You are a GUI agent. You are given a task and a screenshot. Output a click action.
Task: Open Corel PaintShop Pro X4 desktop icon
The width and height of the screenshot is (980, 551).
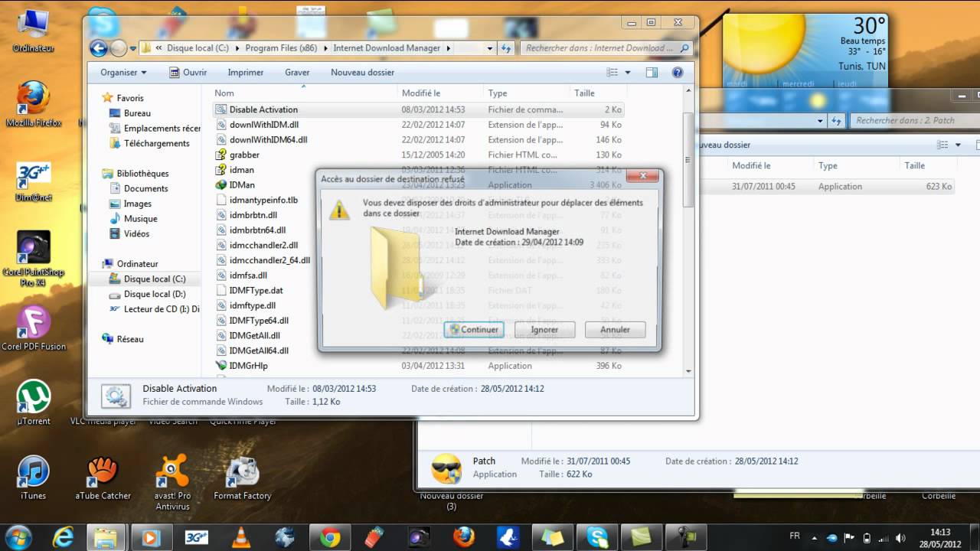point(33,259)
